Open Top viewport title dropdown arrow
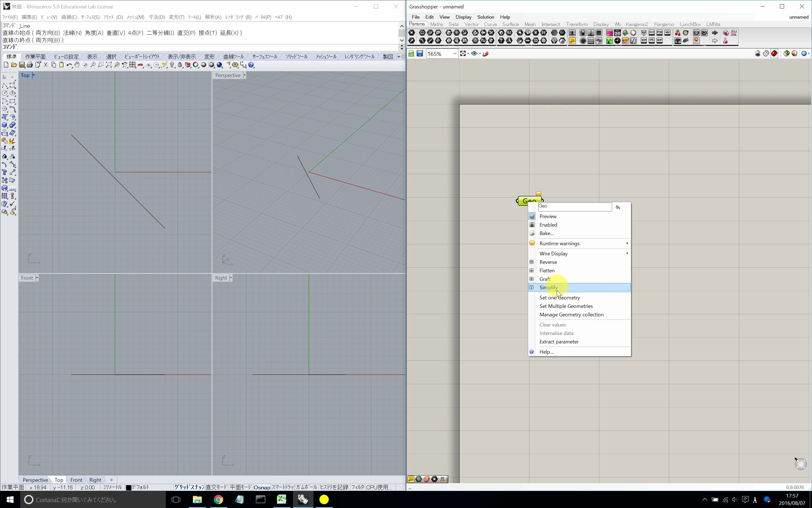Screen dimensions: 812x508 [x=33, y=75]
